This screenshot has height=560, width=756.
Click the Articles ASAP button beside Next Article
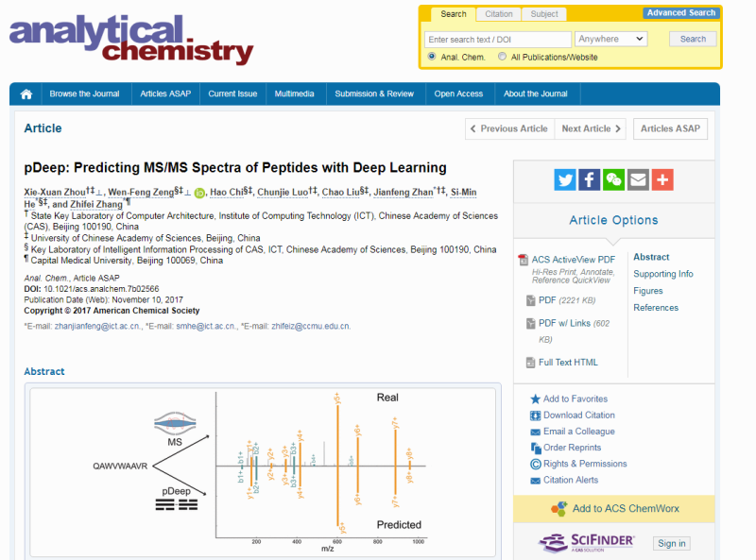(x=670, y=128)
